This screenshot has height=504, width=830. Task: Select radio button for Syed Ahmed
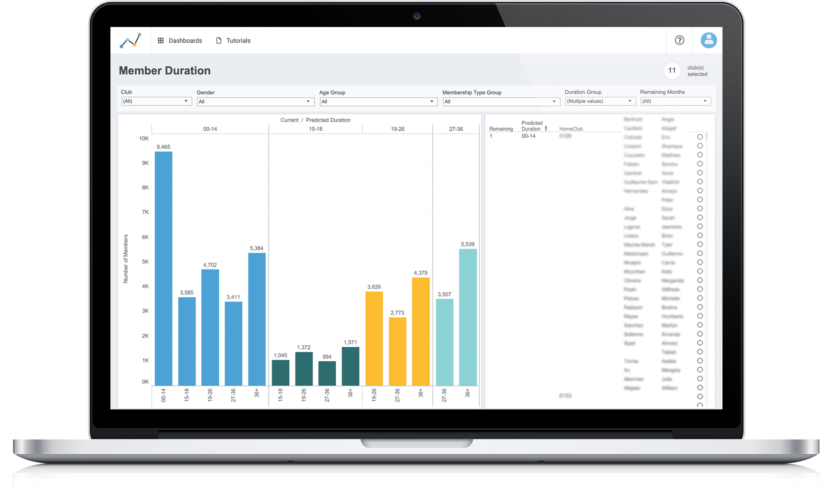(700, 343)
